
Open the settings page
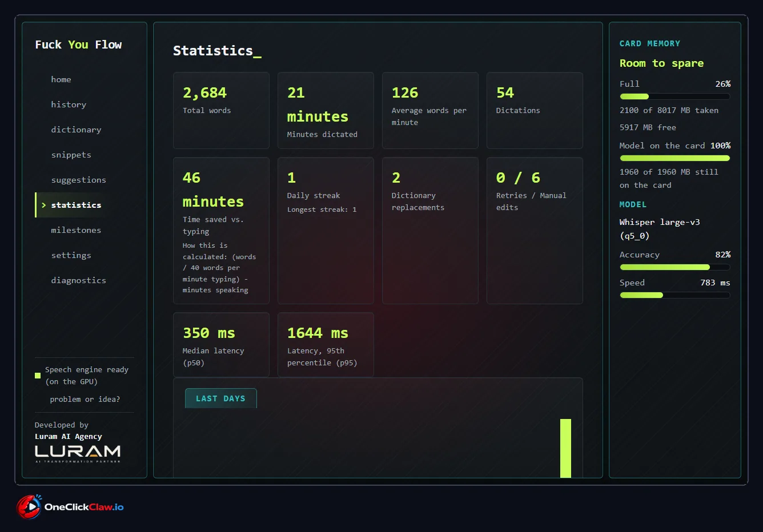(71, 255)
